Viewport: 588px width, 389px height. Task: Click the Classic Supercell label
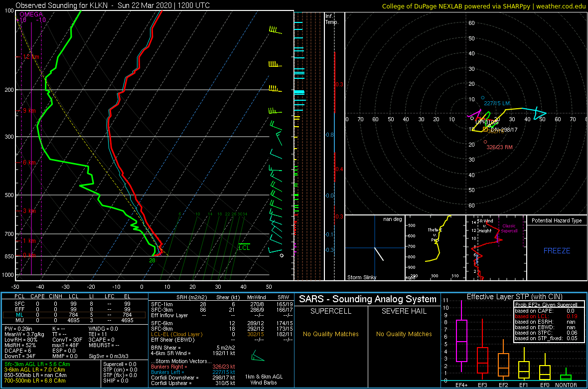(x=508, y=228)
